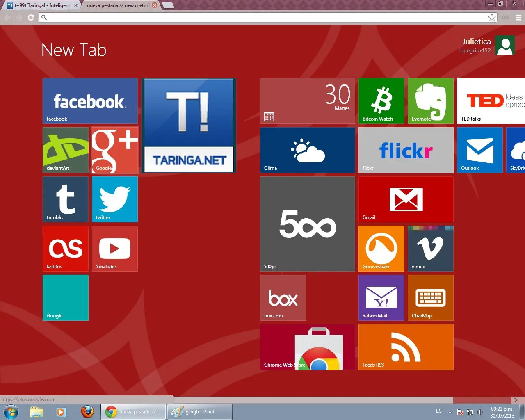The width and height of the screenshot is (525, 420).
Task: Switch to the gfhgh - Paint window
Action: pyautogui.click(x=200, y=412)
